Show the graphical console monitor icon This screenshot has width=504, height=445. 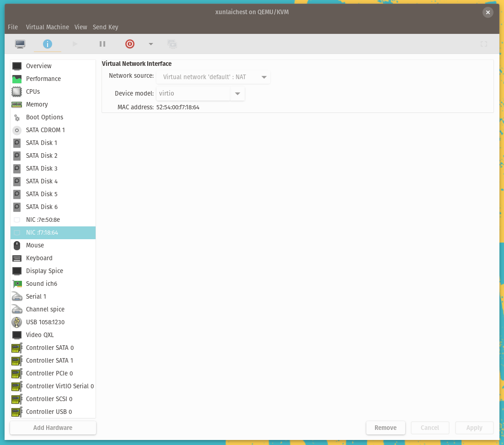coord(20,44)
